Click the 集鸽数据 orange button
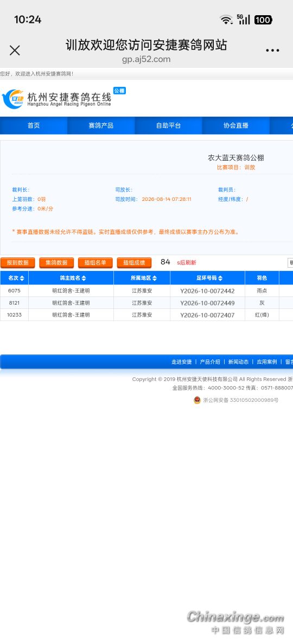Image resolution: width=293 pixels, height=644 pixels. (56, 262)
